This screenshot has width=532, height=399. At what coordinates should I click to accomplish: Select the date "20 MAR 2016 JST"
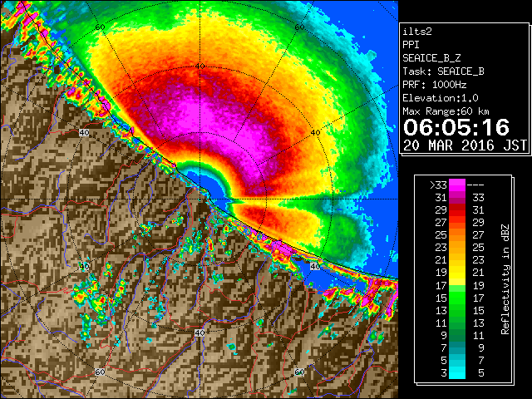click(x=465, y=145)
